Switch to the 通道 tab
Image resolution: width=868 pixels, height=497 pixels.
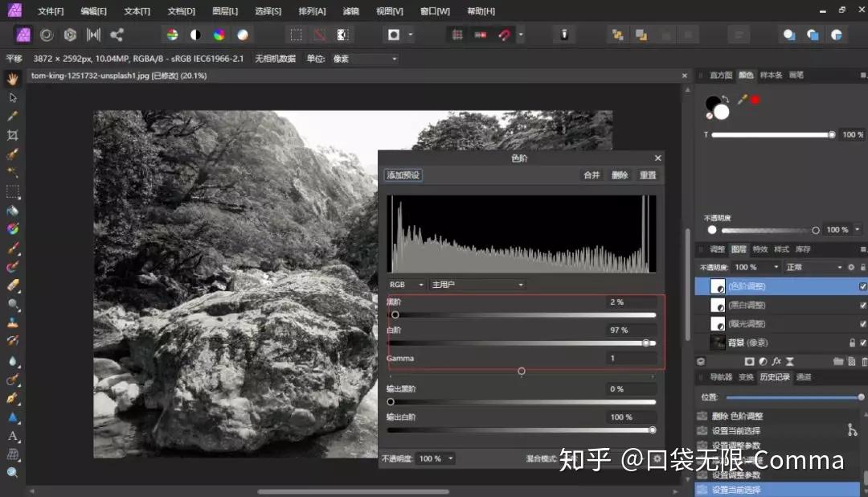[804, 376]
